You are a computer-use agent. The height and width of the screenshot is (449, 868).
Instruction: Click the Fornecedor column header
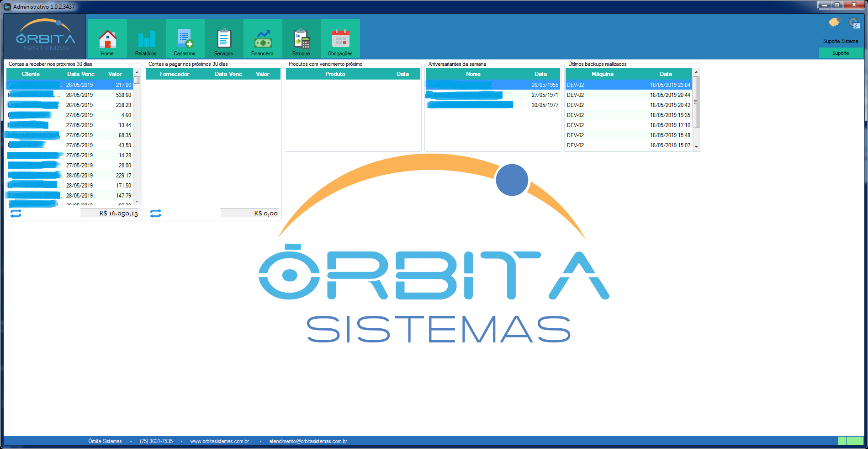point(175,74)
